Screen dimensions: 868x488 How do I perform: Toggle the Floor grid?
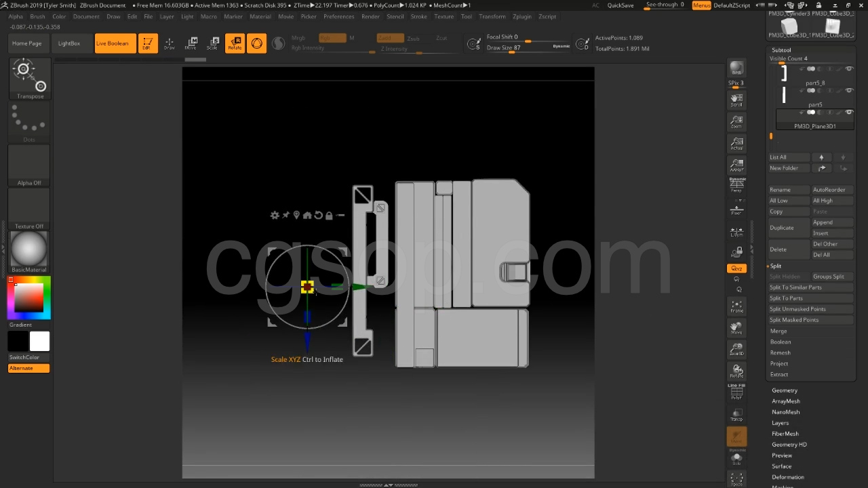point(736,209)
